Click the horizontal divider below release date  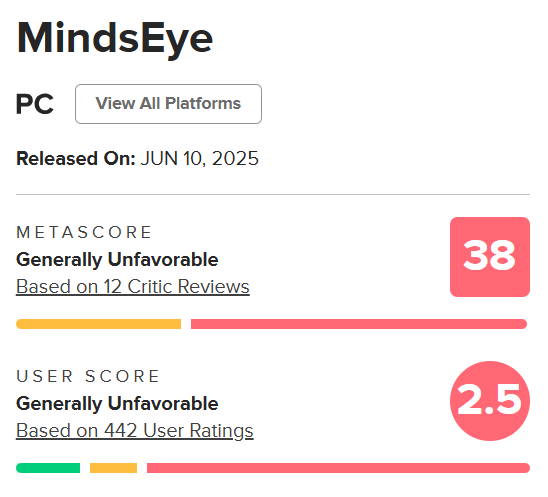273,194
